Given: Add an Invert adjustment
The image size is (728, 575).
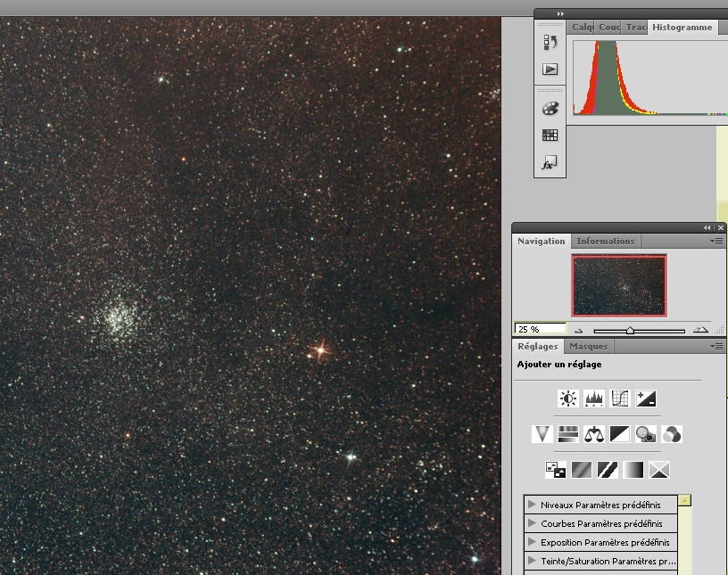Looking at the screenshot, I should [x=557, y=469].
